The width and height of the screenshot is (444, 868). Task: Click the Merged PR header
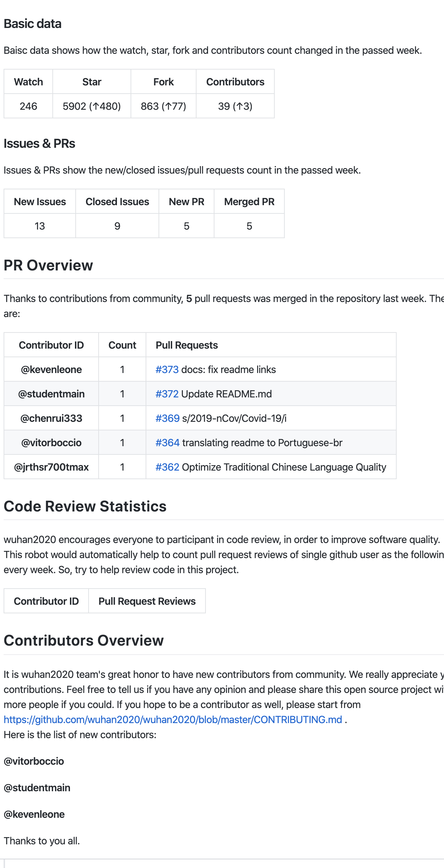[249, 202]
